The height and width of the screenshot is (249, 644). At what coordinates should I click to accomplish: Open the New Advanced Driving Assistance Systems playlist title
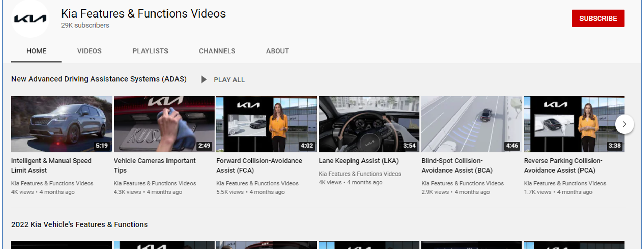[x=99, y=79]
